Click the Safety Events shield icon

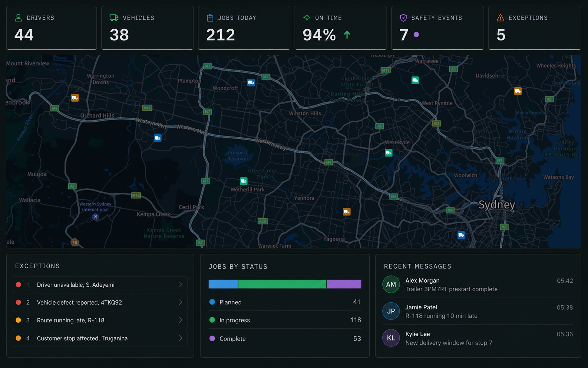403,17
